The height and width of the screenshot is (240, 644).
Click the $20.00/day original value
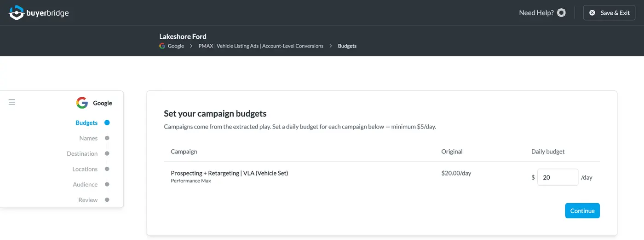pos(456,173)
